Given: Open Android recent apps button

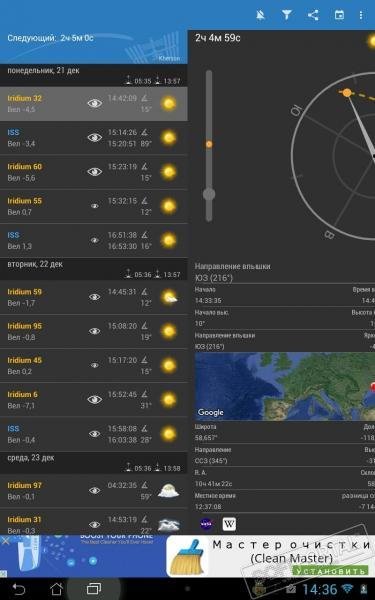Looking at the screenshot, I should pyautogui.click(x=94, y=589).
